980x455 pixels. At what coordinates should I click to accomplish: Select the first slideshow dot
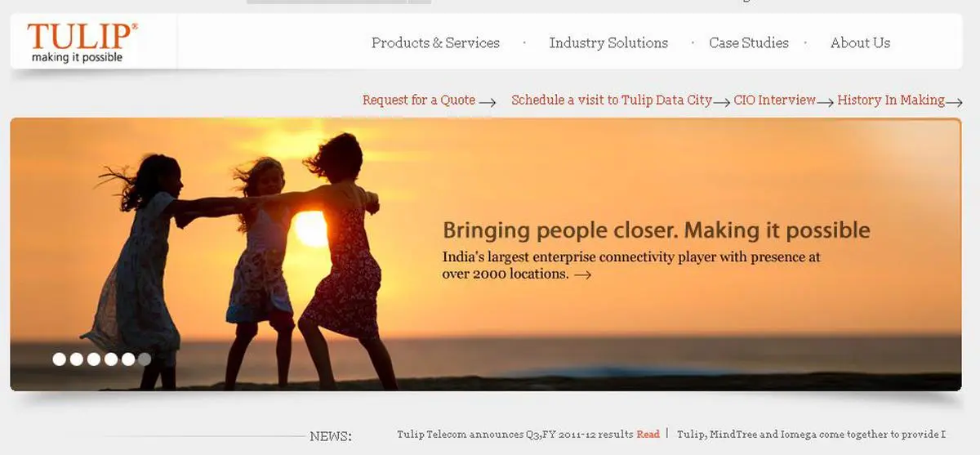tap(60, 359)
